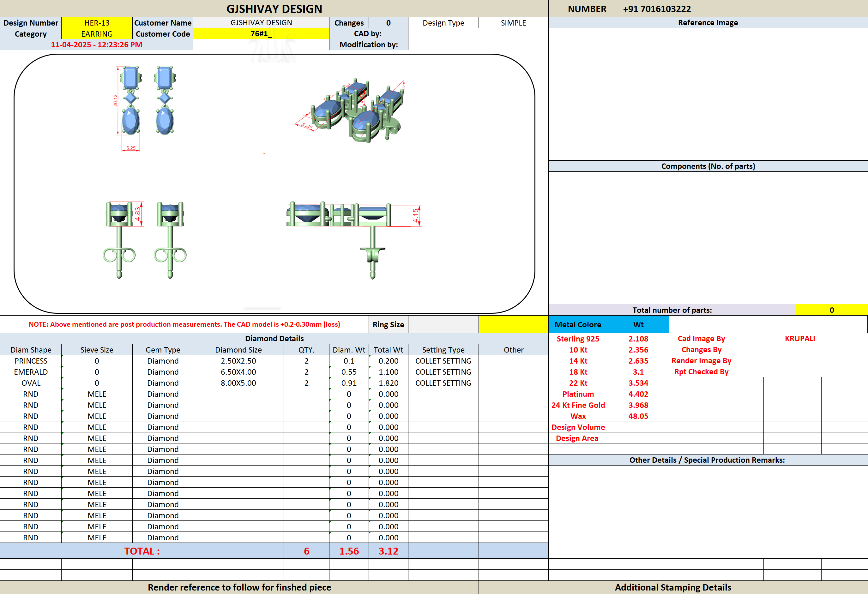
Task: Click the GJSHIVAY DESIGN title header
Action: coord(274,9)
